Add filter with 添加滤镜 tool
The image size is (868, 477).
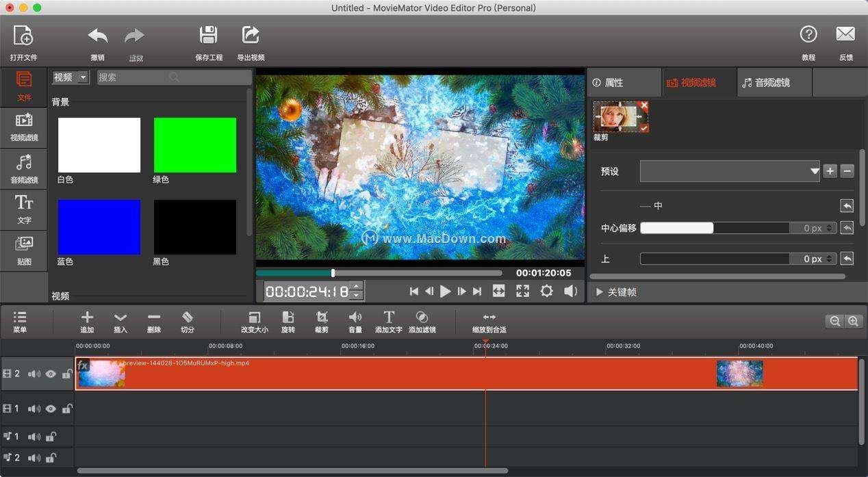click(422, 322)
